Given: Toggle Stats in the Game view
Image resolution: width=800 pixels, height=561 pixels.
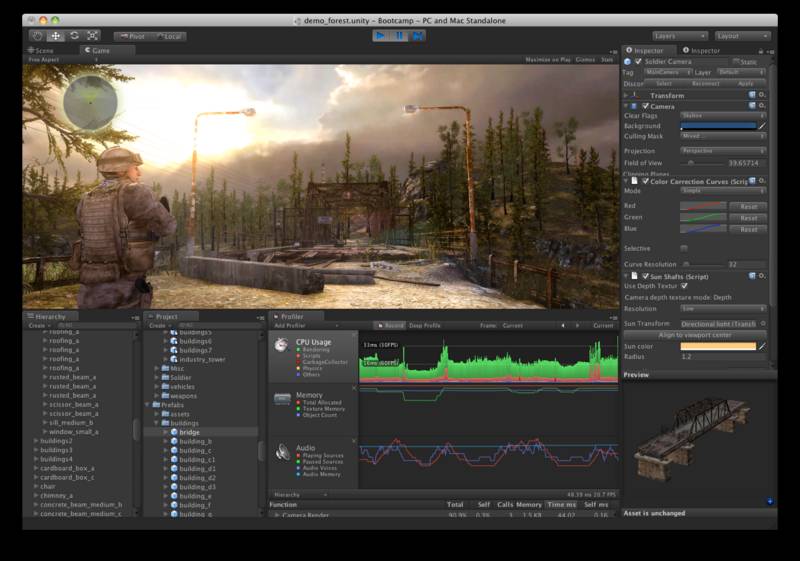Looking at the screenshot, I should pyautogui.click(x=607, y=60).
